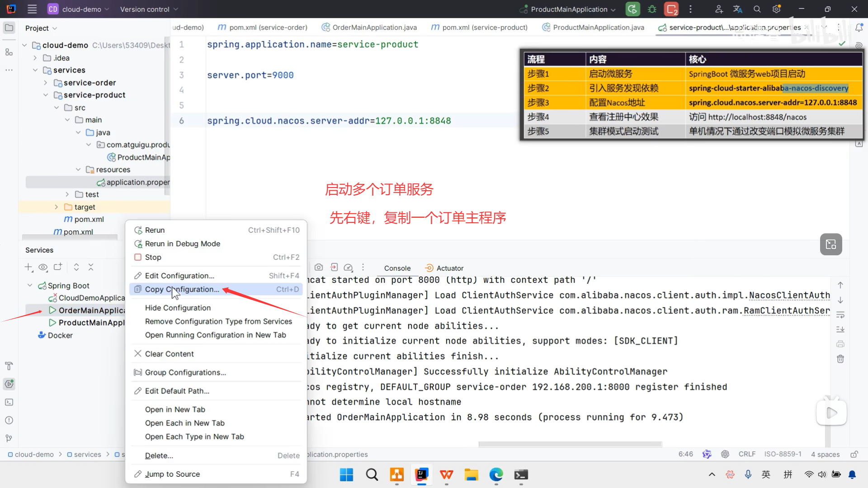Clear console output with trash icon
This screenshot has width=868, height=488.
click(x=840, y=359)
